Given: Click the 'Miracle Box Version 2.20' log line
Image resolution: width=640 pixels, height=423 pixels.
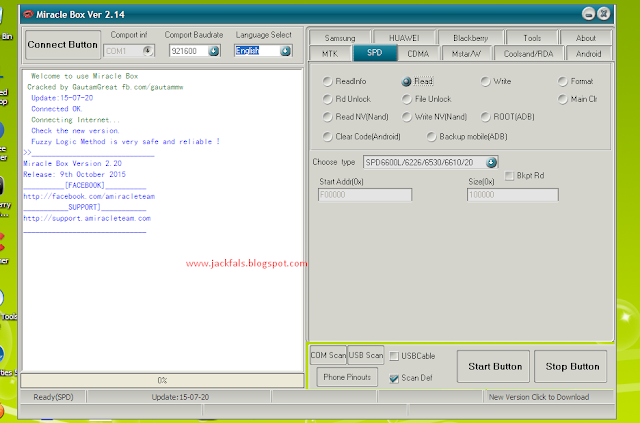Looking at the screenshot, I should (73, 163).
